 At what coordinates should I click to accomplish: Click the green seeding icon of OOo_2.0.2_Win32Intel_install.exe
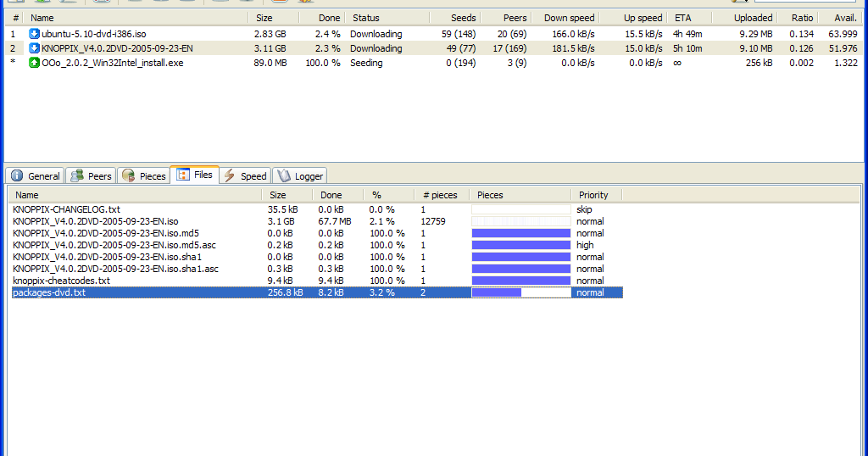click(34, 63)
